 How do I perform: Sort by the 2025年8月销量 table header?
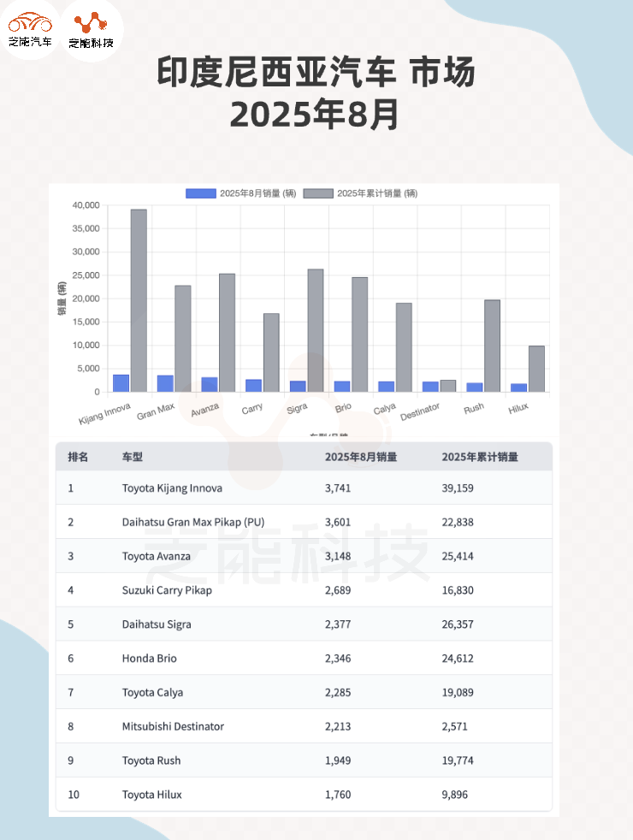(360, 457)
